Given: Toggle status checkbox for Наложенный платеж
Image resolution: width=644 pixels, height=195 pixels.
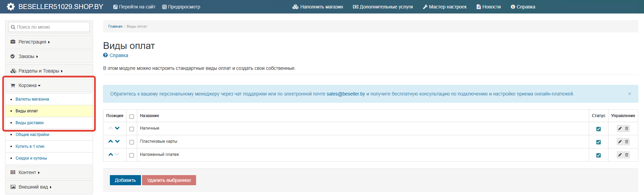Looking at the screenshot, I should click(x=598, y=155).
